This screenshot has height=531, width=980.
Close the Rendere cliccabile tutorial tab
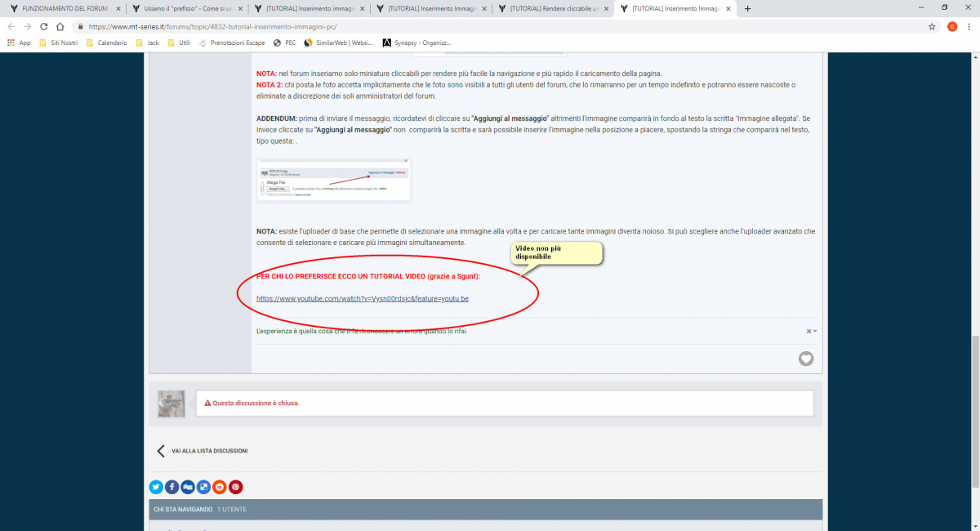coord(606,9)
